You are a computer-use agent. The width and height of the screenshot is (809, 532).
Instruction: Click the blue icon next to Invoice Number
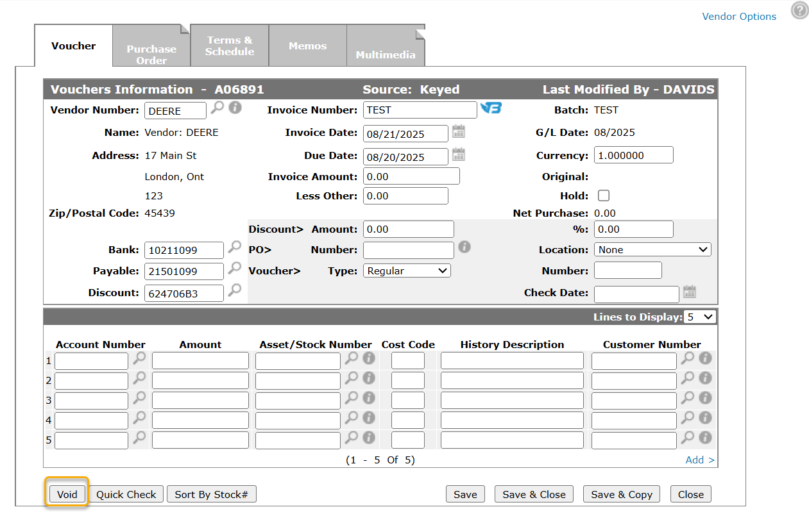pyautogui.click(x=491, y=108)
